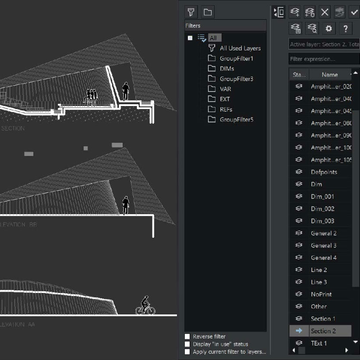Viewport: 360px width, 360px height.
Task: Select All Used Layers filter
Action: tap(240, 48)
